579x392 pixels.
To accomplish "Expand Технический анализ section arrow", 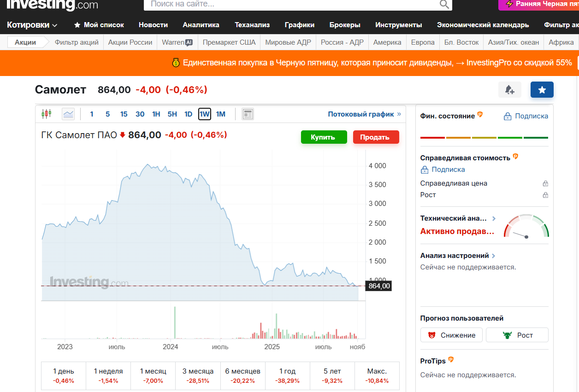I will 494,218.
